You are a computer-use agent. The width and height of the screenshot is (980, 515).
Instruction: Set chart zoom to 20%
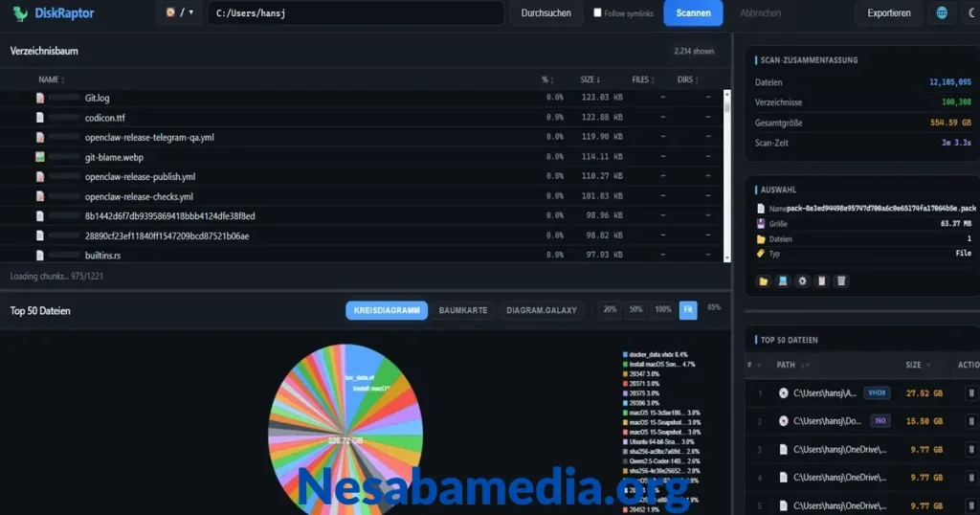click(x=610, y=310)
